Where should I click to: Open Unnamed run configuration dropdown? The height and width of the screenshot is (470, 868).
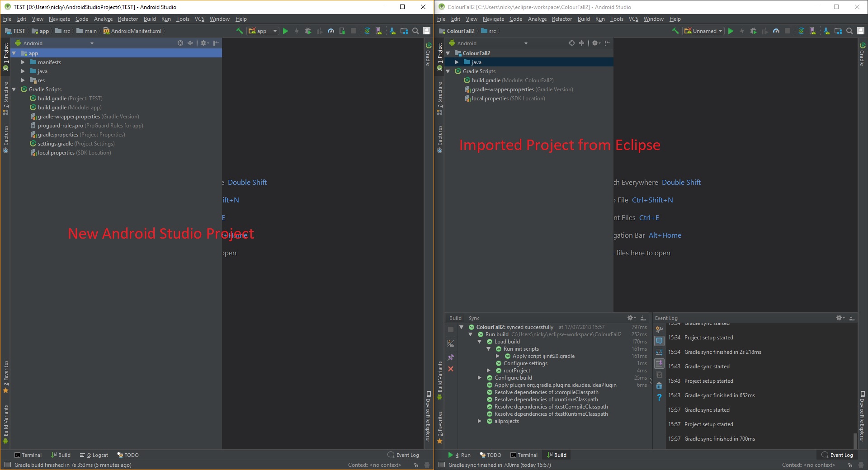coord(703,31)
